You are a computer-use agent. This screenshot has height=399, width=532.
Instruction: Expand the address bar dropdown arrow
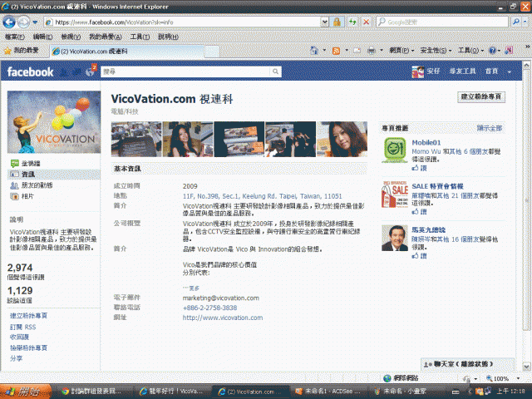pos(325,22)
